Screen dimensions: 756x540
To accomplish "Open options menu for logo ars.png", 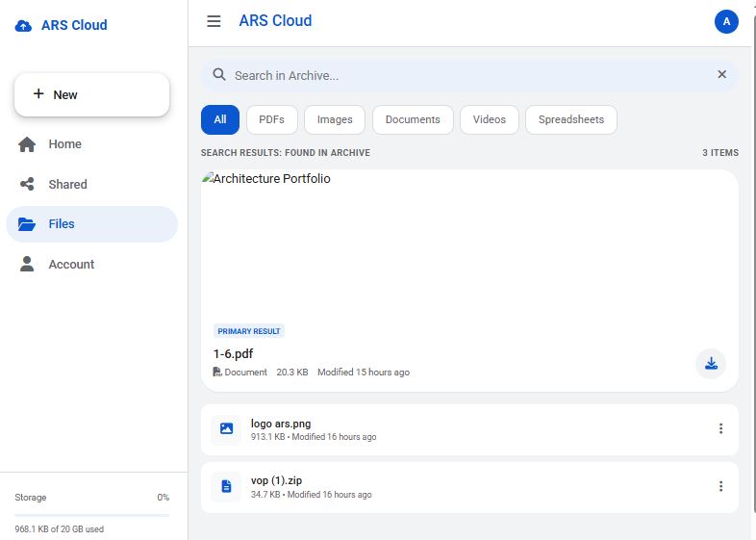I will pyautogui.click(x=720, y=428).
